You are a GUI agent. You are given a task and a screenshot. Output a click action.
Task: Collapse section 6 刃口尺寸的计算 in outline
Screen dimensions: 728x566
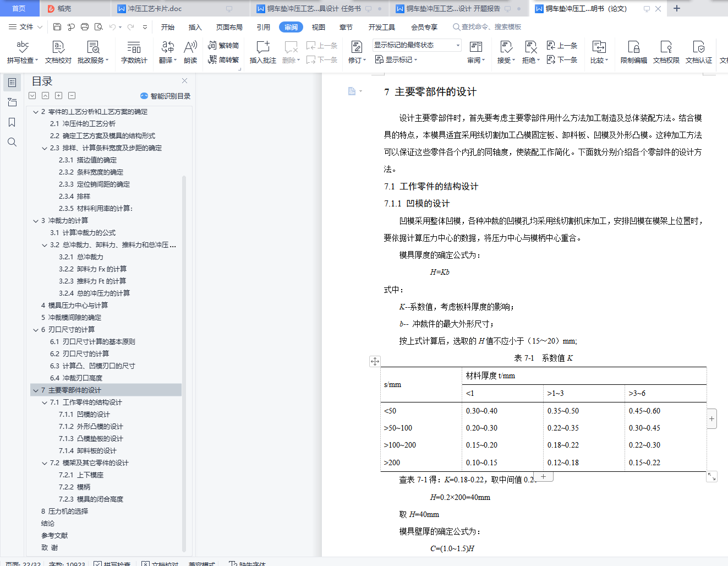point(36,330)
